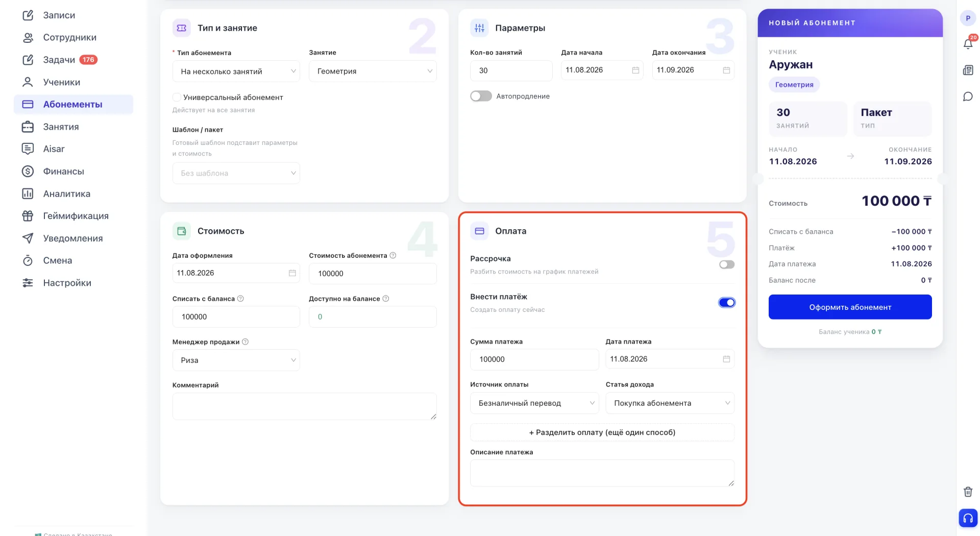Turn off Внести платёж switch

click(x=726, y=303)
